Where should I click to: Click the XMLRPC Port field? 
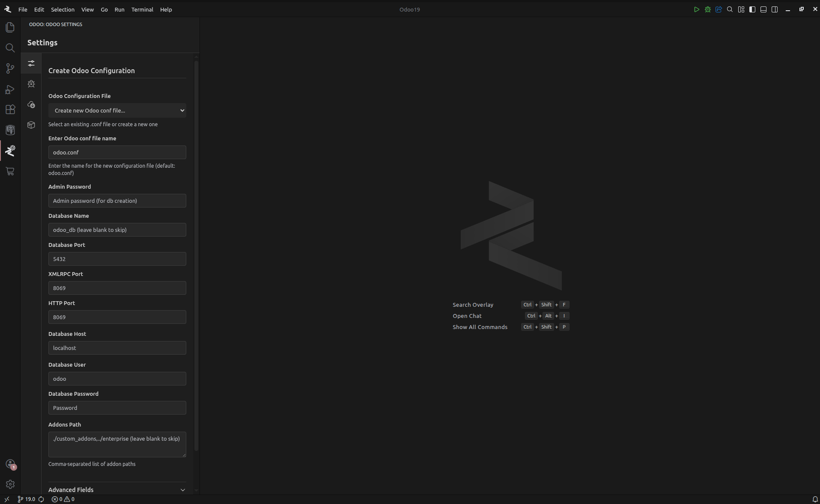(117, 288)
